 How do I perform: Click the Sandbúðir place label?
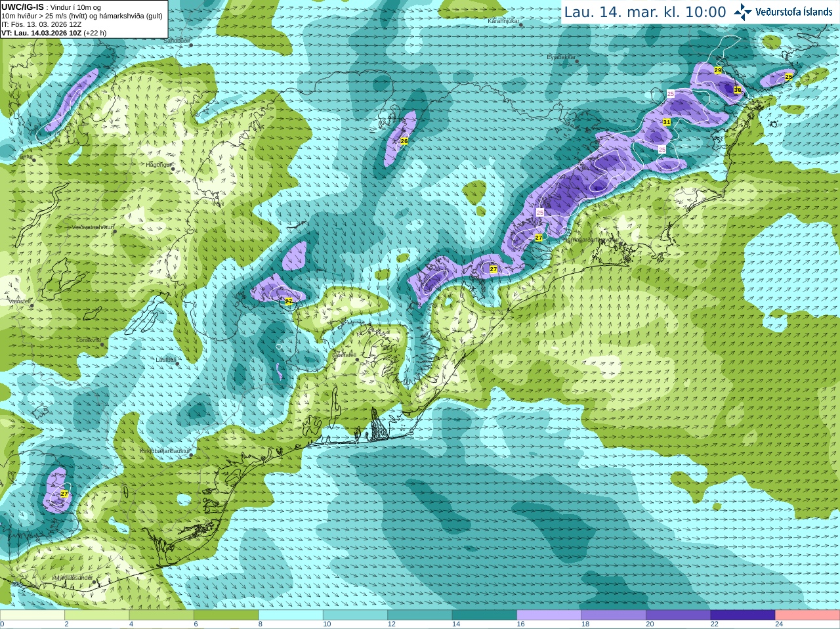pyautogui.click(x=177, y=41)
